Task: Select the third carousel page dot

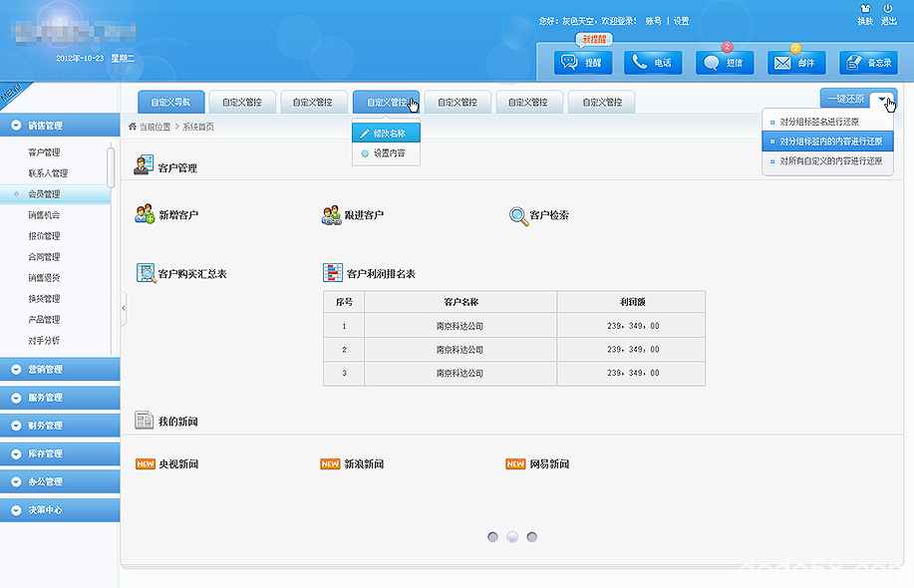Action: 531,536
